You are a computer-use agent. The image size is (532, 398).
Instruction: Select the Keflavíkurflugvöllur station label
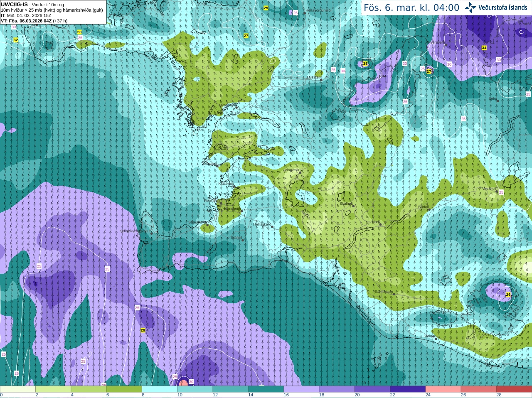coord(135,231)
